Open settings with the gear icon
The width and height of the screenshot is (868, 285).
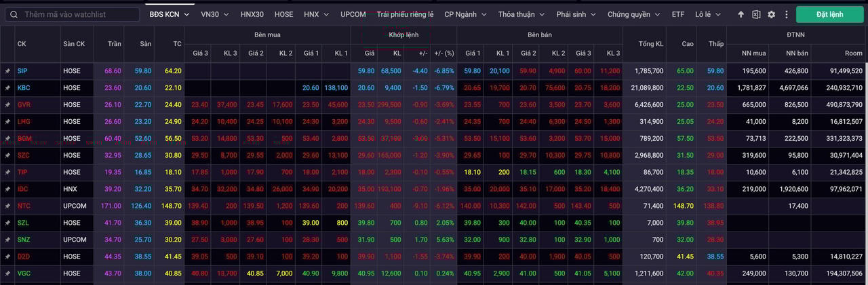click(771, 14)
